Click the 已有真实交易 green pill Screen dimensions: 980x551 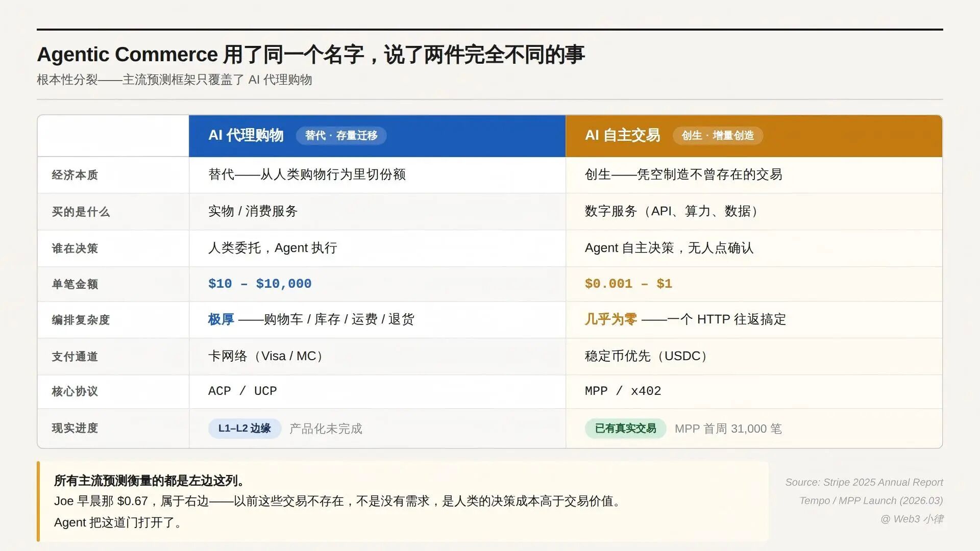625,429
